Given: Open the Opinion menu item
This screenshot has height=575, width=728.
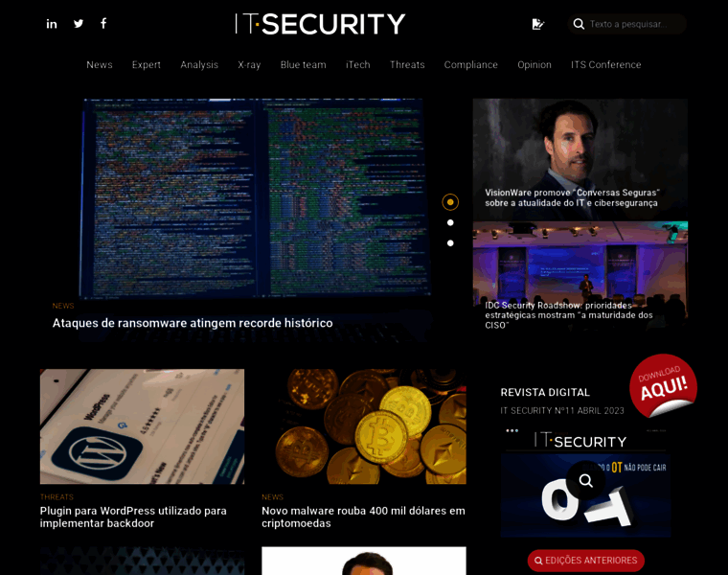Looking at the screenshot, I should [535, 64].
